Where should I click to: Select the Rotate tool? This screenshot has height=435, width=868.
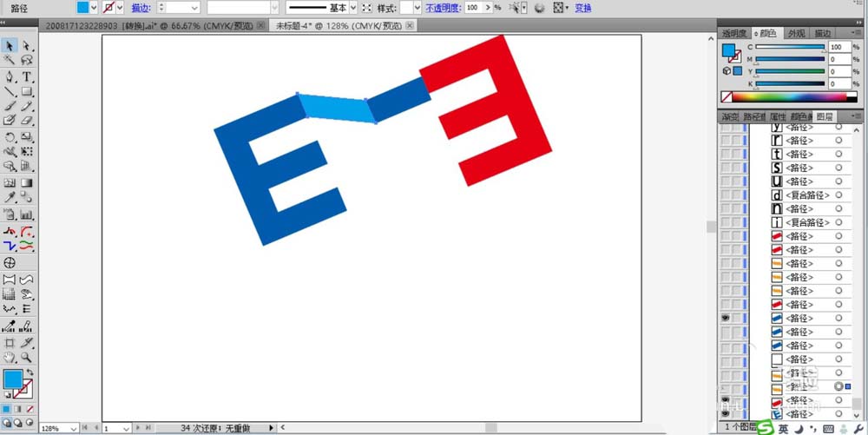point(10,137)
